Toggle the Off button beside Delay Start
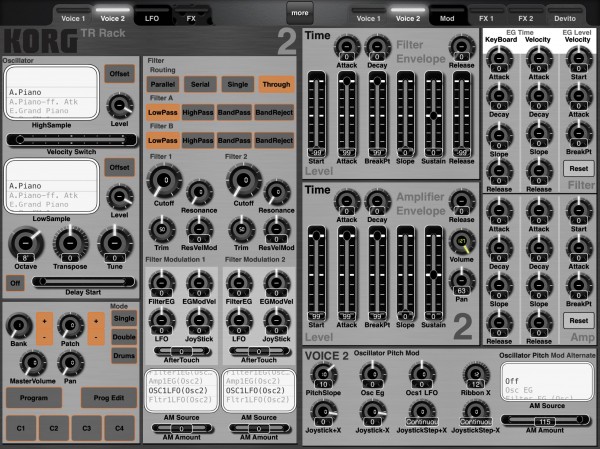This screenshot has height=449, width=600. click(x=15, y=283)
